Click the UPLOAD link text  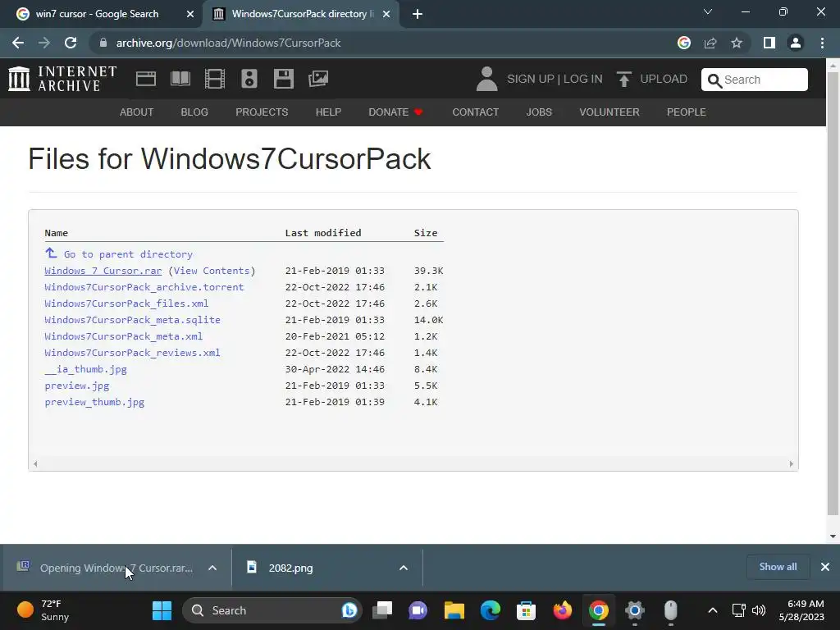(664, 79)
